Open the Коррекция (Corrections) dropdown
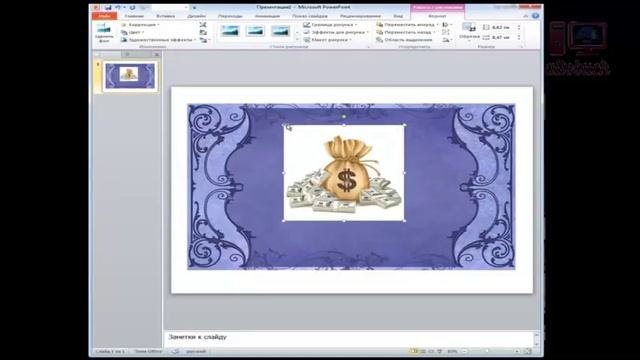Viewport: 640px width, 360px height. tap(141, 25)
